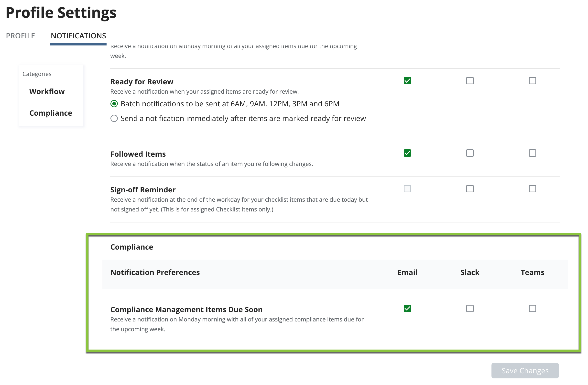Enable Teams for Compliance Items Due Soon
This screenshot has width=588, height=385.
pos(532,308)
